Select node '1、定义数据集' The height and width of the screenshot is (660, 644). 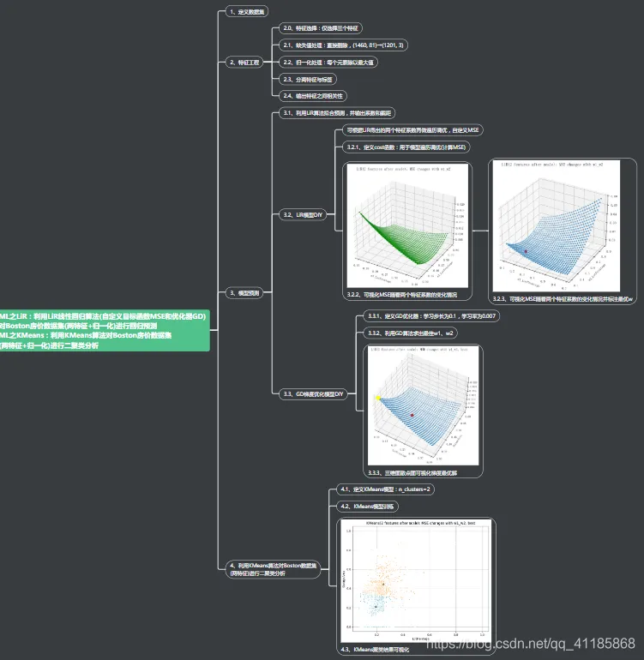click(247, 12)
